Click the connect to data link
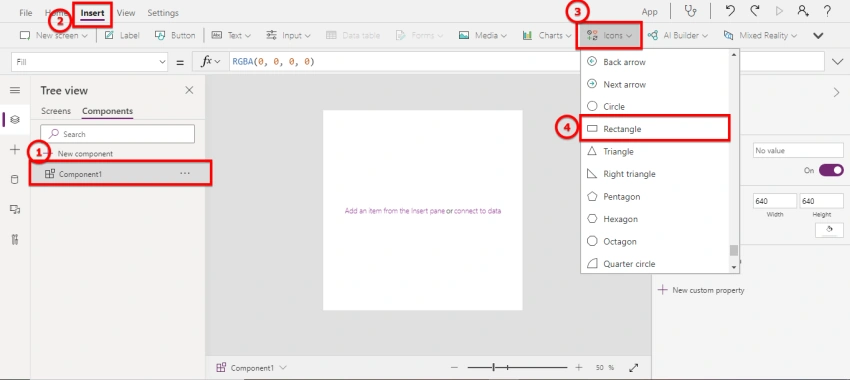This screenshot has height=380, width=850. click(x=477, y=211)
